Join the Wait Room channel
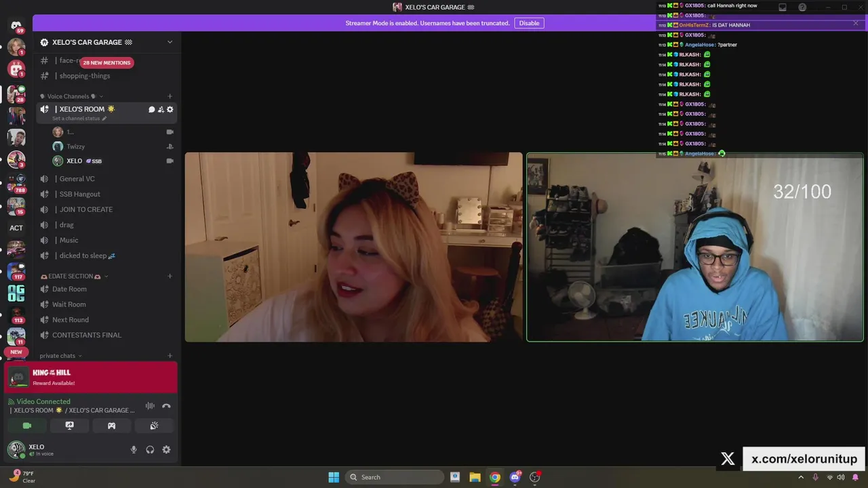This screenshot has height=488, width=868. click(106, 304)
